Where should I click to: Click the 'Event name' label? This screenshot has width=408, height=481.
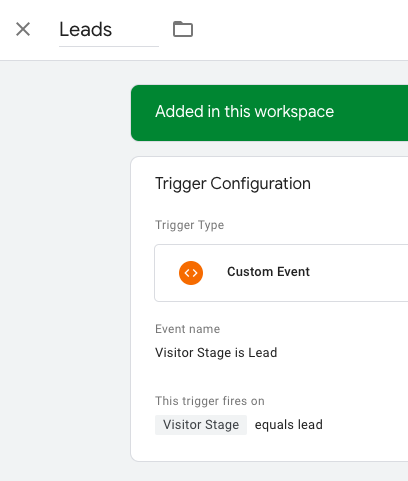coord(187,329)
